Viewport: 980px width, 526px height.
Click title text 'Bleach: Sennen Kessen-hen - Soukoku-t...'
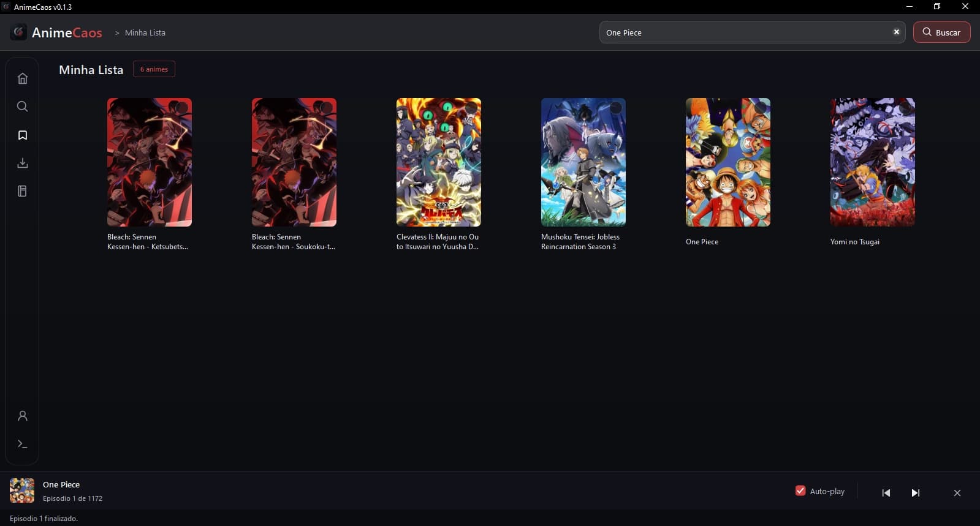[x=294, y=242]
